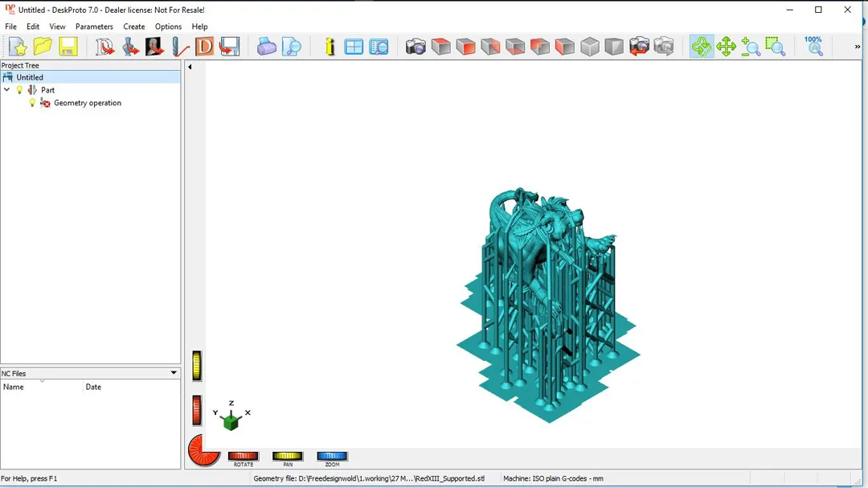Screen dimensions: 868x488
Task: Collapse the side panel with the black triangle arrow
Action: click(190, 67)
